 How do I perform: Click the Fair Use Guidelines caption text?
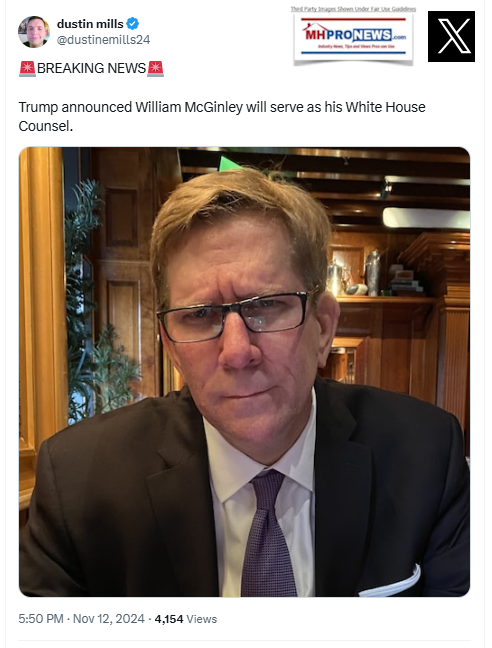[x=354, y=9]
